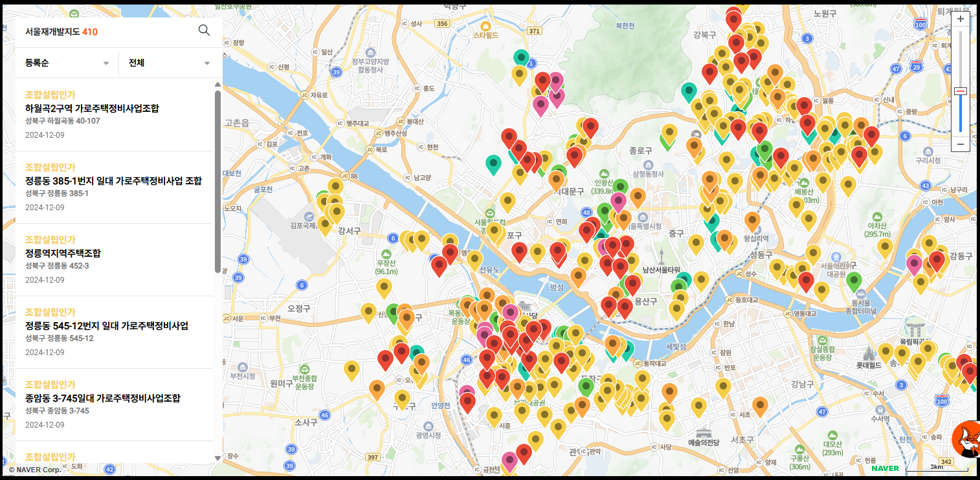
Task: Select pink marker right of 인왕산 label
Action: (619, 202)
